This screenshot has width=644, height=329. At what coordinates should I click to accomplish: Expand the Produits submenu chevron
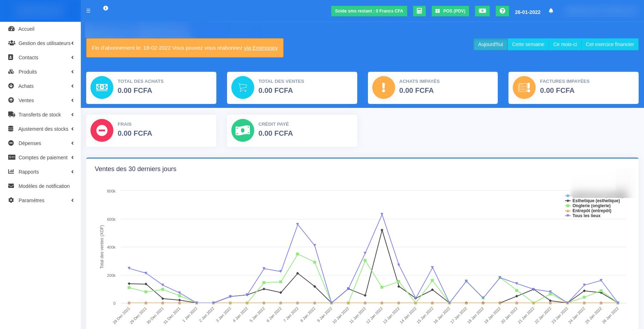coord(73,71)
